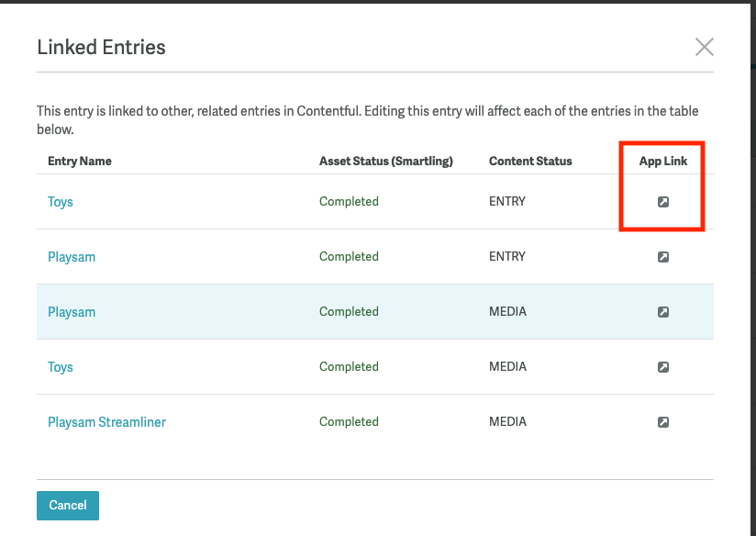Click the Asset Status (Smartling) column header
The width and height of the screenshot is (756, 536).
point(386,161)
